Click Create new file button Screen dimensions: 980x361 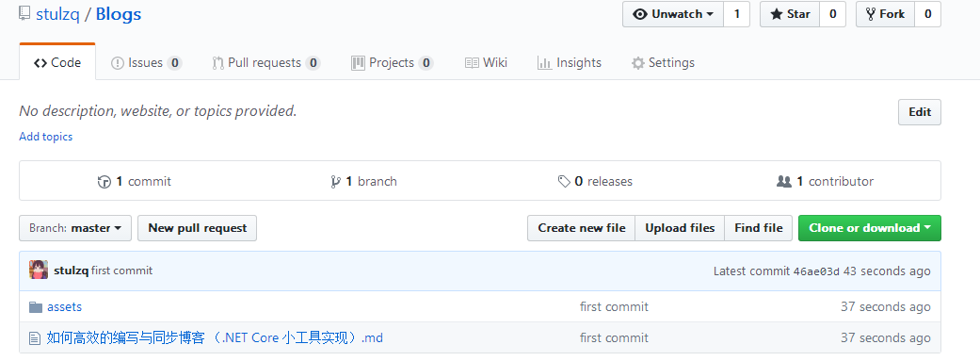[x=581, y=228]
